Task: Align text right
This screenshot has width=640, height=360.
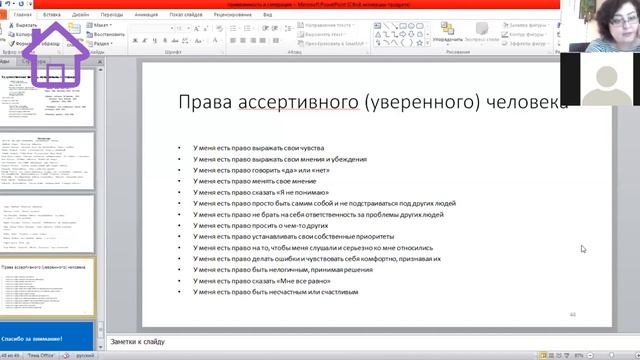Action: tap(253, 40)
